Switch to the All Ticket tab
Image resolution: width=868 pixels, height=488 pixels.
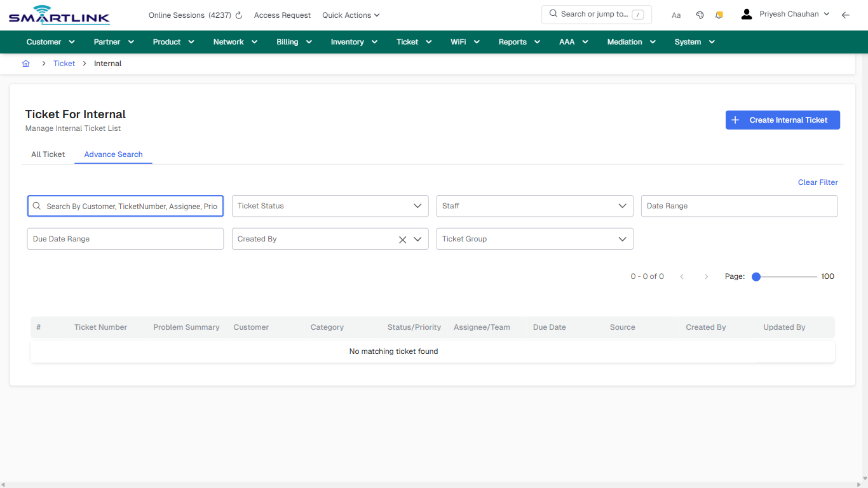[48, 154]
